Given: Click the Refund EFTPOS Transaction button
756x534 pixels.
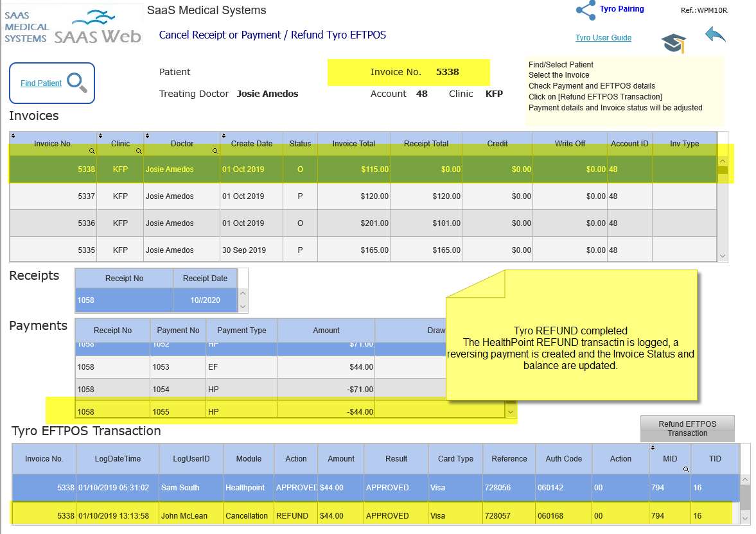Looking at the screenshot, I should point(687,429).
